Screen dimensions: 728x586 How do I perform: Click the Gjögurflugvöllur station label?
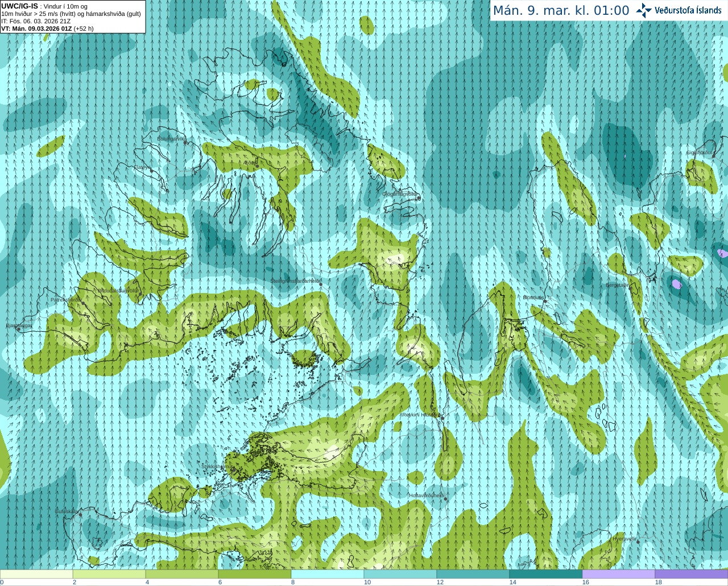point(399,194)
